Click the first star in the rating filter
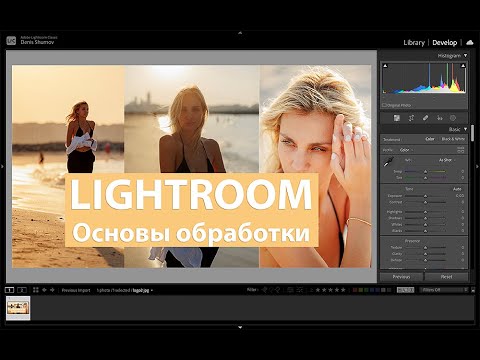This screenshot has width=480, height=360. [318, 290]
